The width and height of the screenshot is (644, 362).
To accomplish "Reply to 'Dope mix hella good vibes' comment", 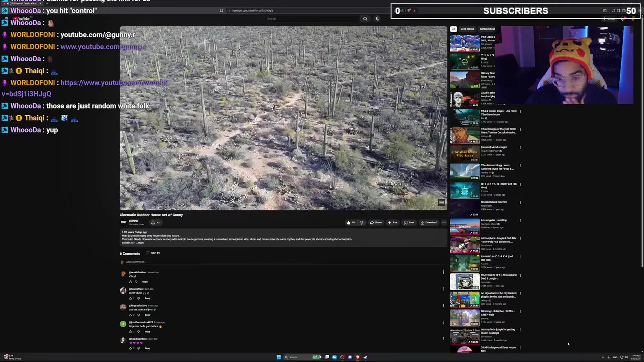I will pyautogui.click(x=147, y=332).
